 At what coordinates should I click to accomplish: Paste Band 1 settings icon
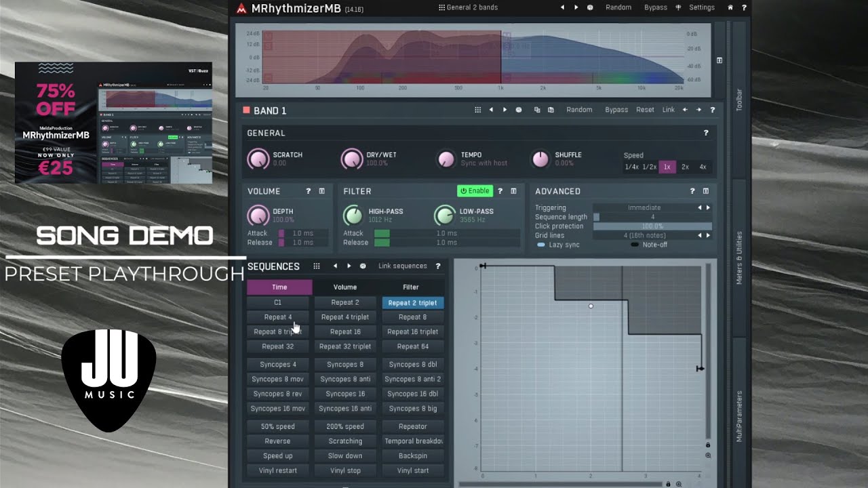551,110
